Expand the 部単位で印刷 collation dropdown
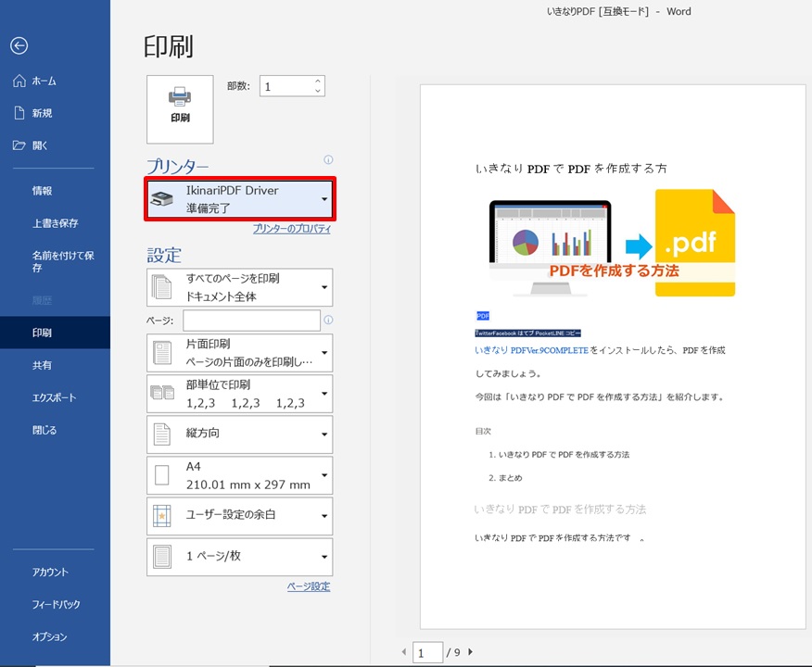This screenshot has width=812, height=667. [240, 394]
